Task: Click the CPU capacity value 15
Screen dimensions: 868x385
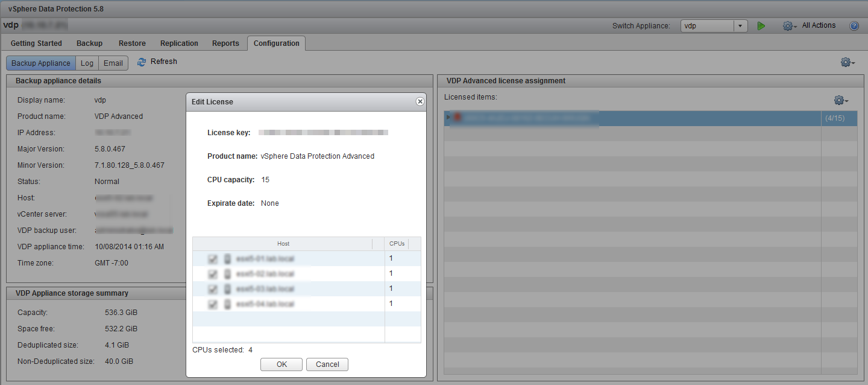Action: coord(265,180)
